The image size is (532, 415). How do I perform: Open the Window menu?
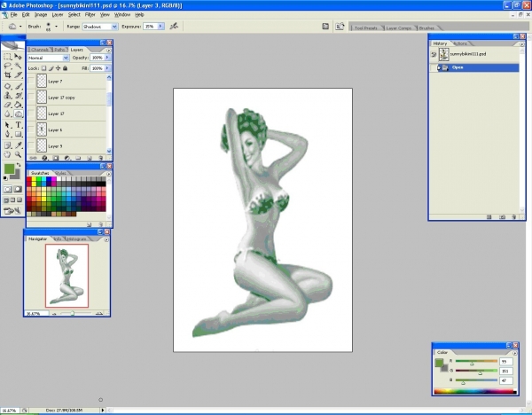(x=122, y=14)
